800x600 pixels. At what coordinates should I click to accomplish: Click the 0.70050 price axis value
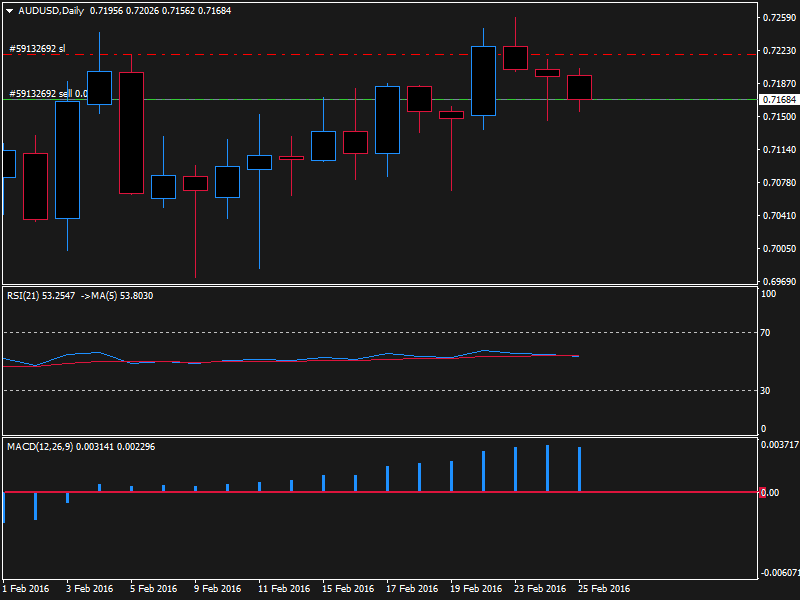779,249
